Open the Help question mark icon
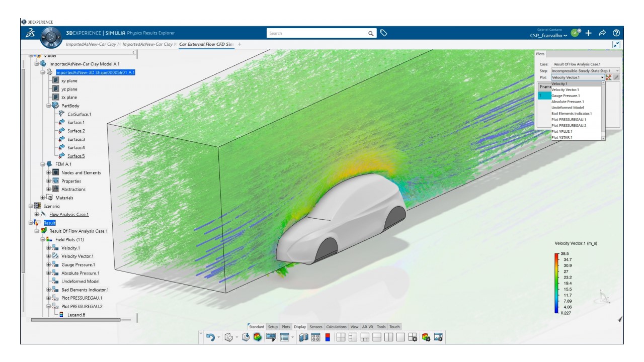The height and width of the screenshot is (362, 644). [x=616, y=33]
